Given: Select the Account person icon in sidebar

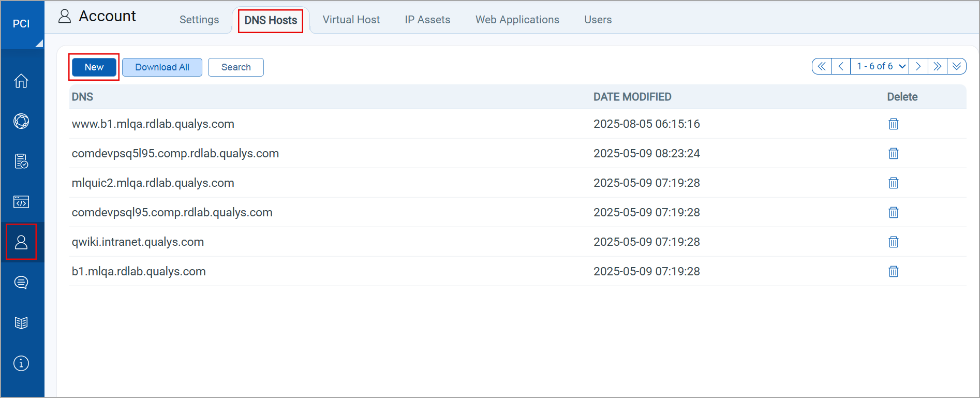Looking at the screenshot, I should click(x=21, y=242).
